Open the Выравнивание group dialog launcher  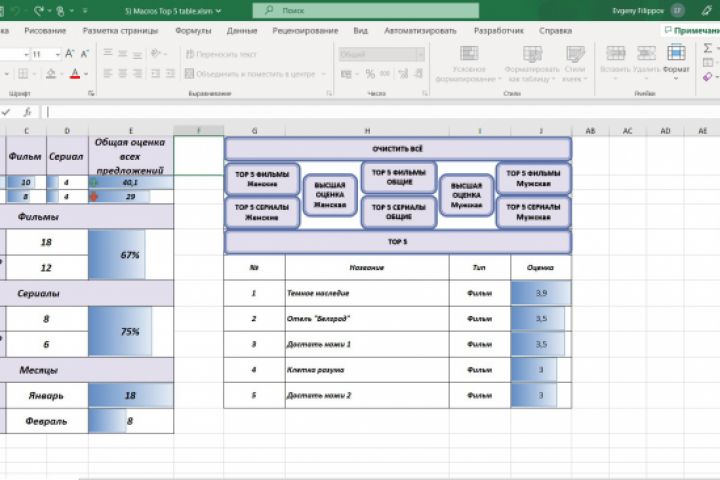329,93
